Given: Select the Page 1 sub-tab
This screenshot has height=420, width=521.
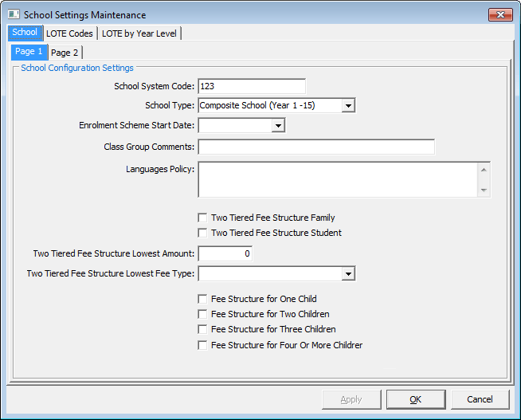Looking at the screenshot, I should tap(29, 52).
